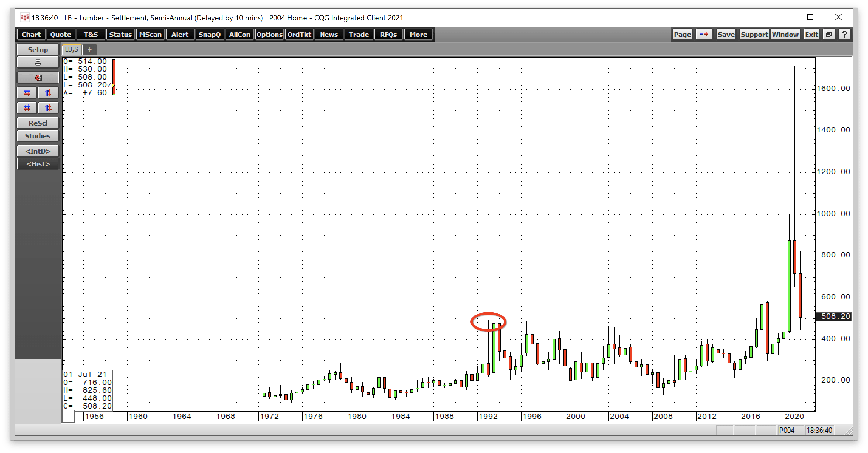Click the horizontal compress arrows icon
Viewport: 868px width, 453px height.
27,108
